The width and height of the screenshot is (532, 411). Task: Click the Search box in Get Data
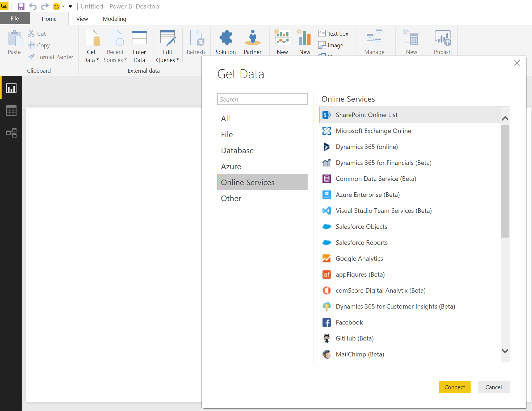(262, 99)
